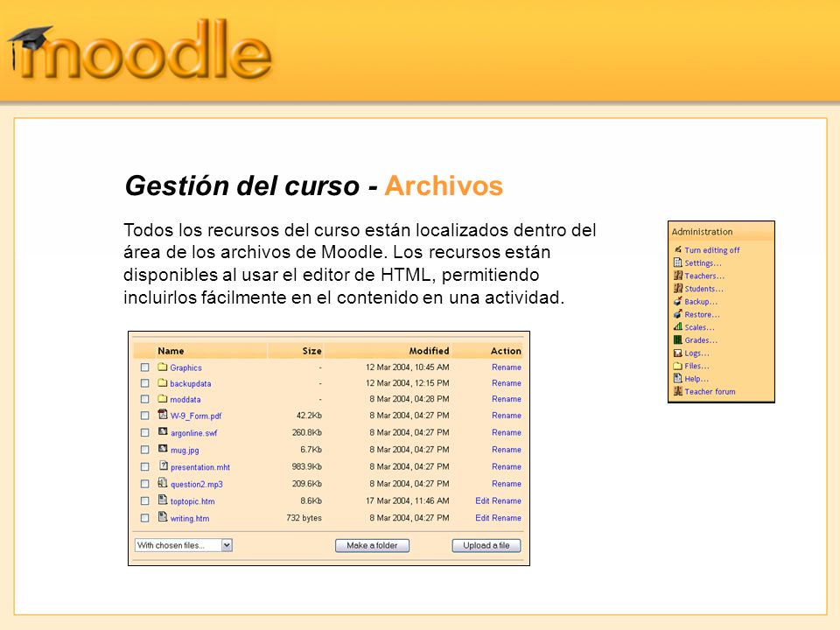Click the audio icon beside question2.mp3
Screen dimensions: 840x630
tap(163, 483)
